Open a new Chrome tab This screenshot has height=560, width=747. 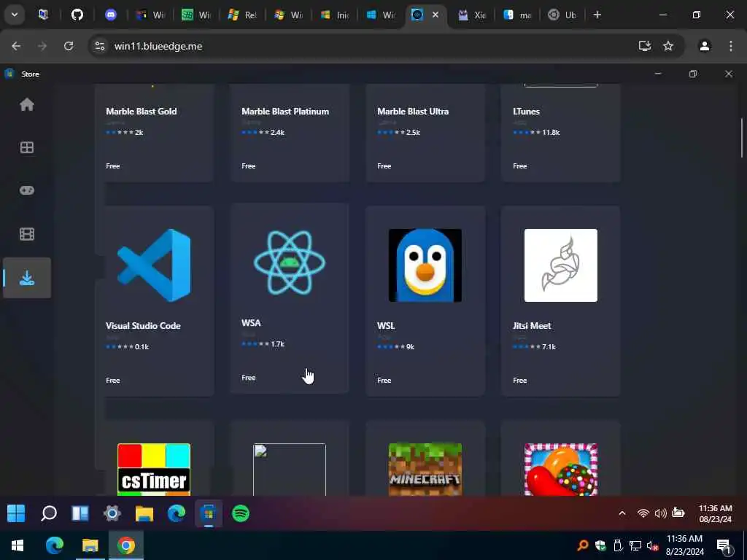597,15
